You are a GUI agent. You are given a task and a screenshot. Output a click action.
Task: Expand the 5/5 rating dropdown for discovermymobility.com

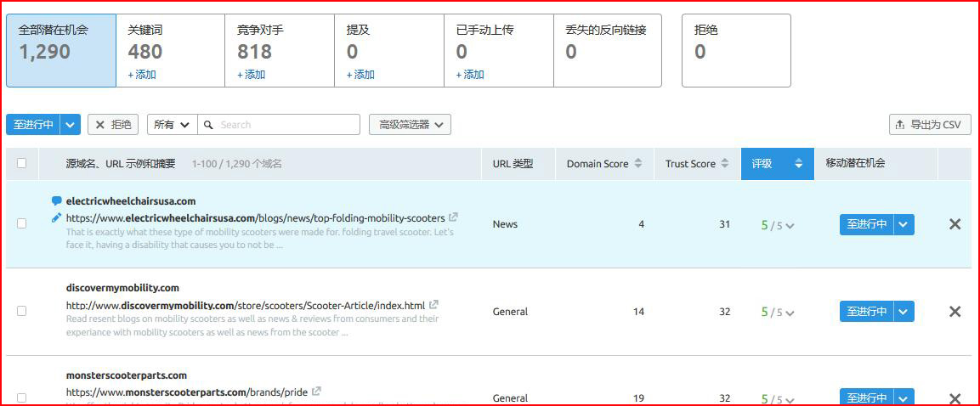(x=790, y=312)
